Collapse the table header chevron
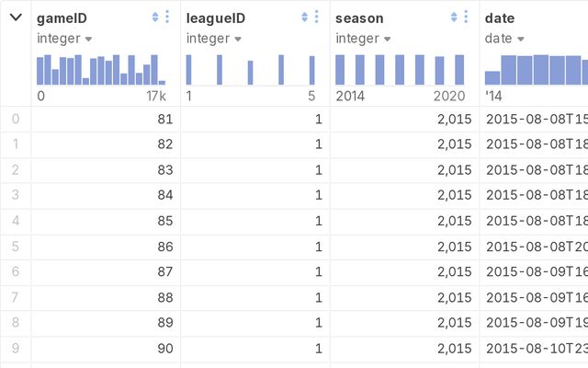588x368 pixels. coord(16,17)
